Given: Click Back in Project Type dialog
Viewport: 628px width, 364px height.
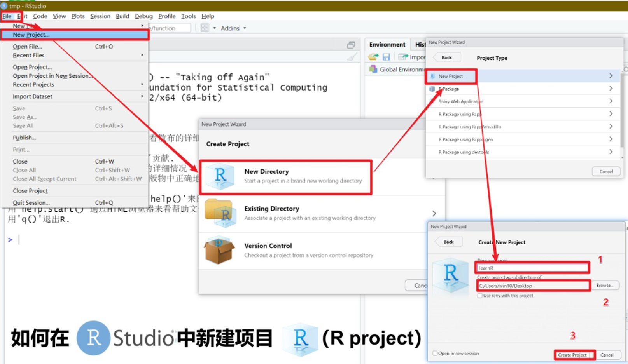Looking at the screenshot, I should (x=447, y=57).
